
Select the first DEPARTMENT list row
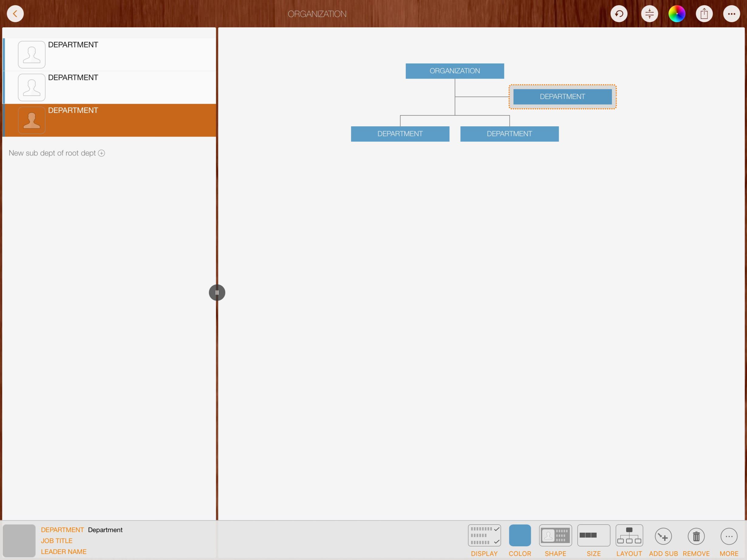[110, 54]
